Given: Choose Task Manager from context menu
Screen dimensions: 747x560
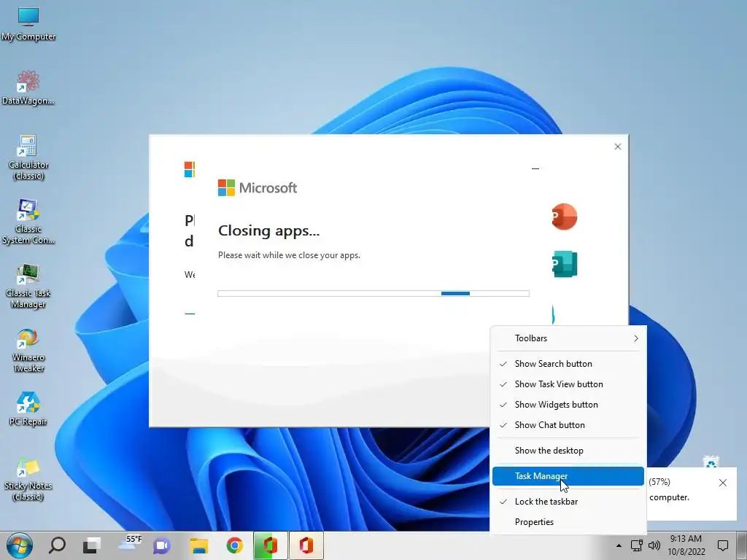Looking at the screenshot, I should pos(568,476).
